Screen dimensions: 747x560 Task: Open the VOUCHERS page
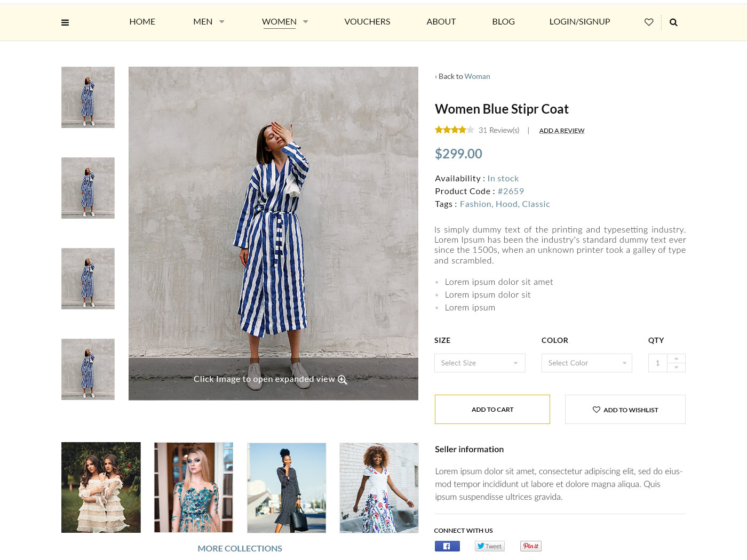[367, 22]
